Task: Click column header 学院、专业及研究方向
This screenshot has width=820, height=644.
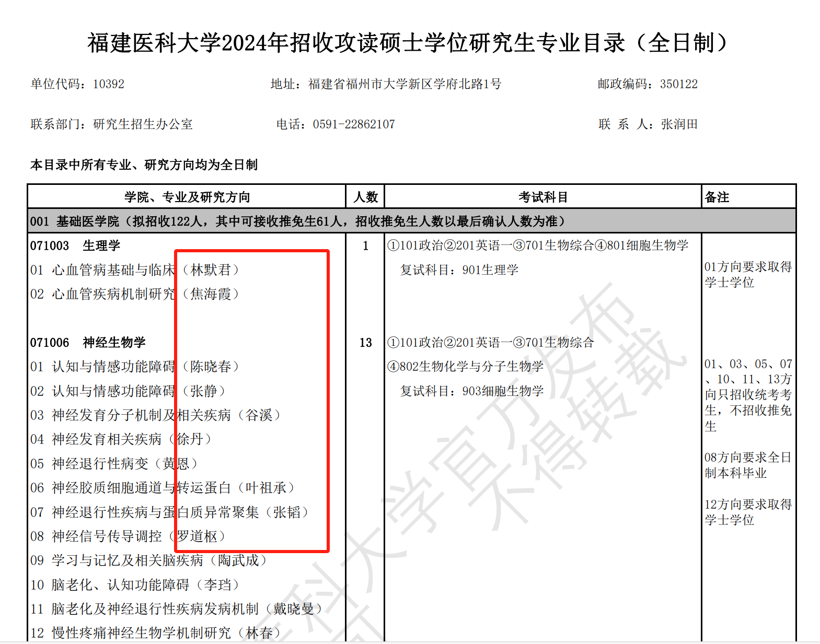Action: pos(187,197)
